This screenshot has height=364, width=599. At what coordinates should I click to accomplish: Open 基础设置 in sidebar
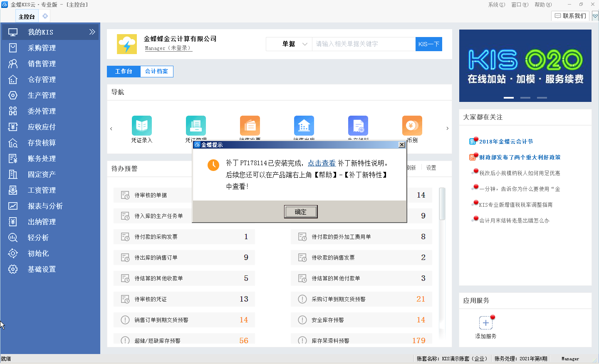pyautogui.click(x=50, y=269)
